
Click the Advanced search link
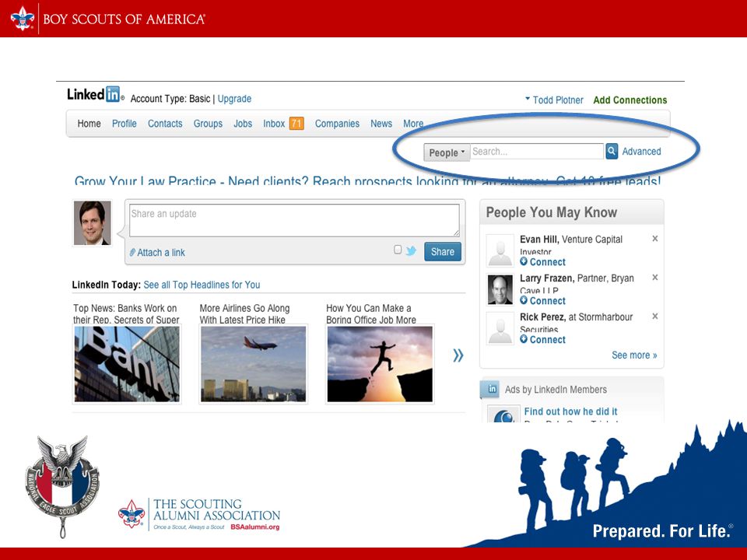(641, 152)
